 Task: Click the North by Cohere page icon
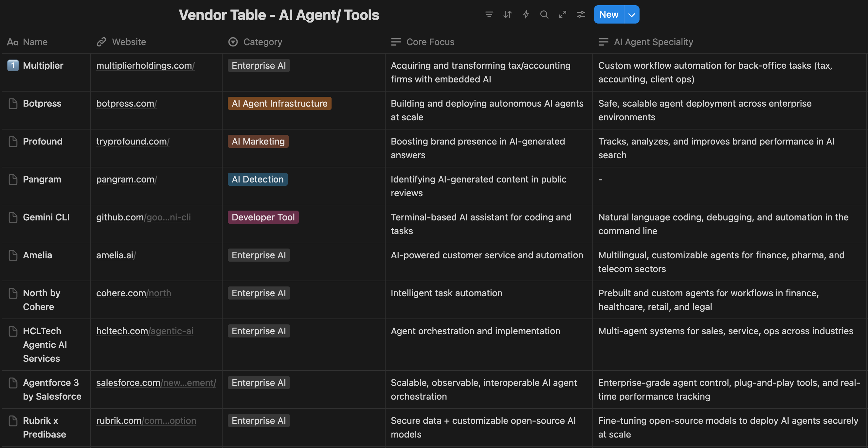13,293
